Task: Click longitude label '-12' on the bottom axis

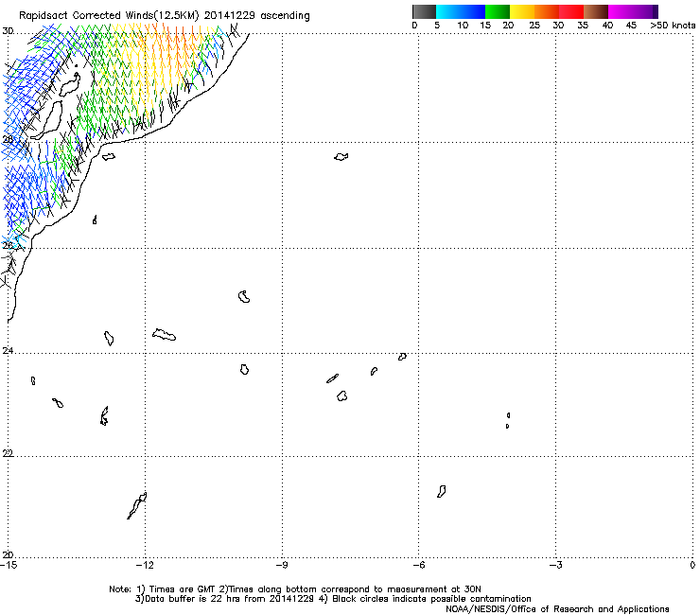Action: (x=145, y=566)
